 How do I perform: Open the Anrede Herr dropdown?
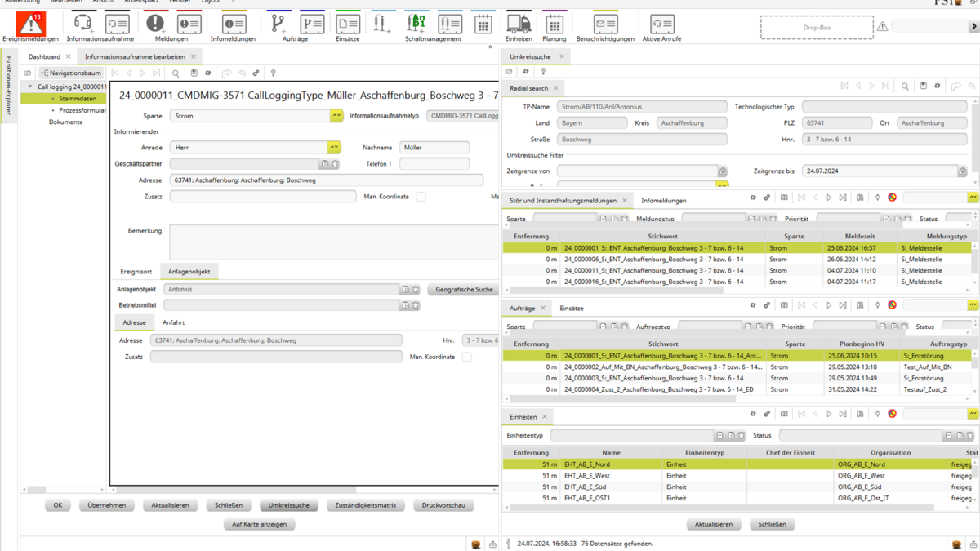pyautogui.click(x=334, y=148)
